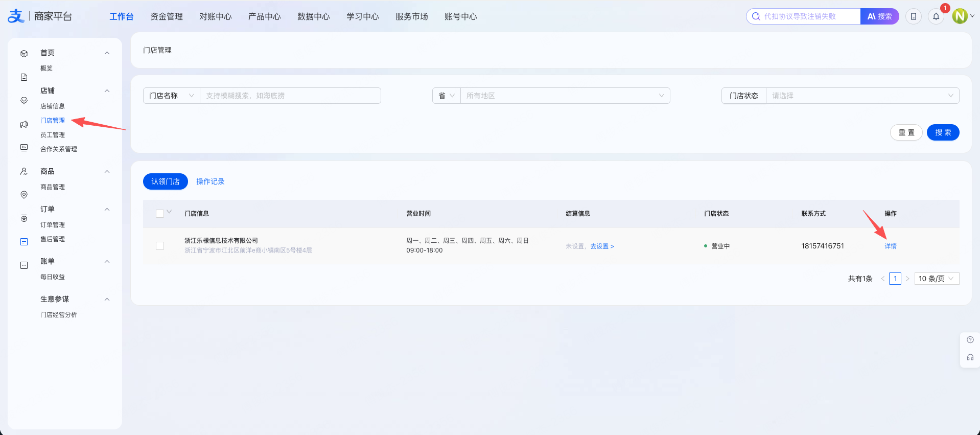Viewport: 980px width, 435px height.
Task: Open 商品管理 in sidebar
Action: click(53, 187)
